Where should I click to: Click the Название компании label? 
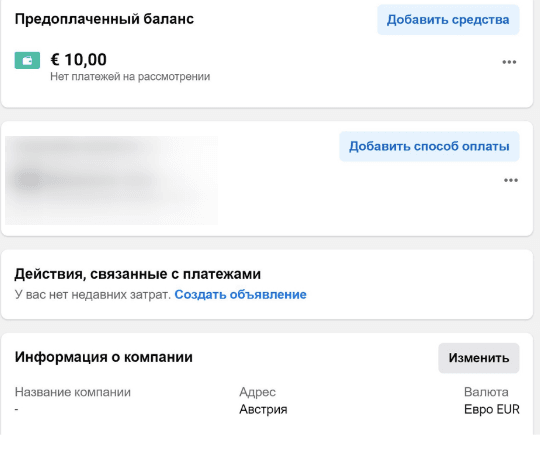(73, 392)
